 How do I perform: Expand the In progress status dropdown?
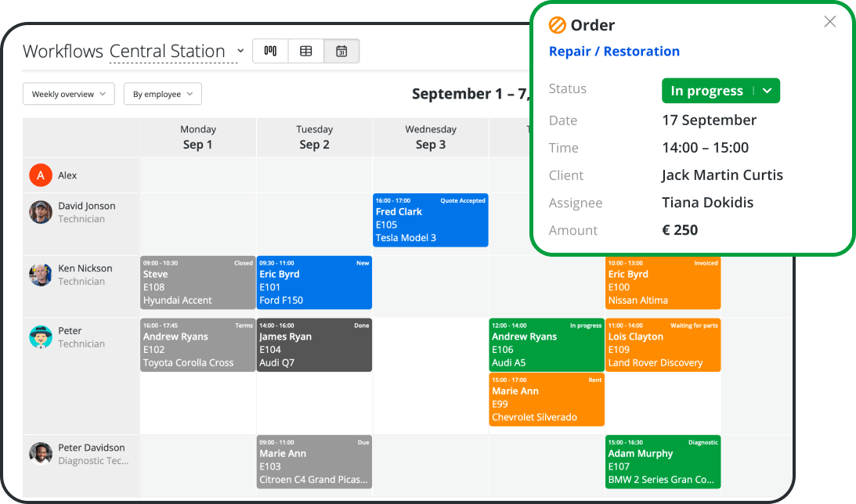click(766, 90)
